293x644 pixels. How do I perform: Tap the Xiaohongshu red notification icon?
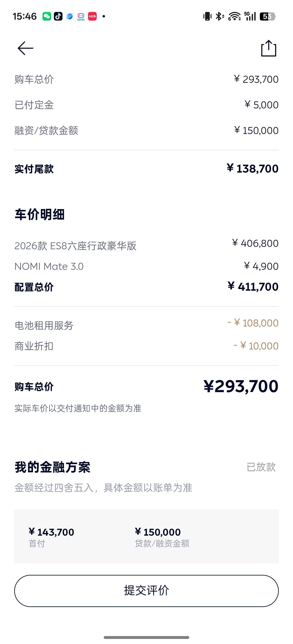click(92, 16)
